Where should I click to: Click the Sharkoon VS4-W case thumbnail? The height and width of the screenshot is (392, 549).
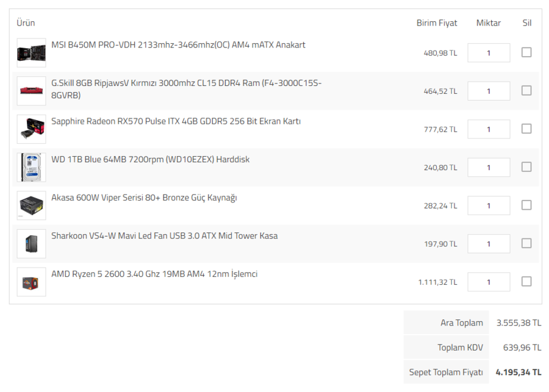pyautogui.click(x=31, y=244)
